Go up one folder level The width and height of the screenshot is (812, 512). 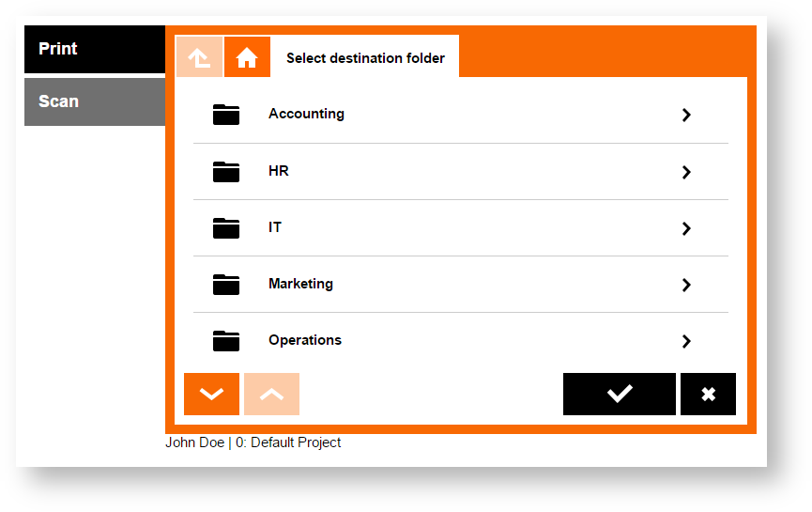(199, 57)
